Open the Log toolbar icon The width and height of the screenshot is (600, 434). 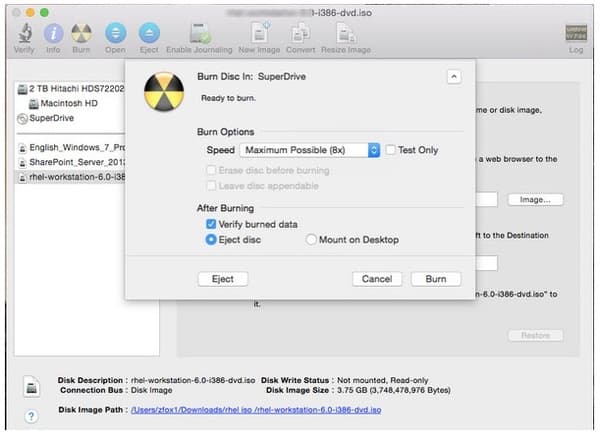[x=576, y=33]
